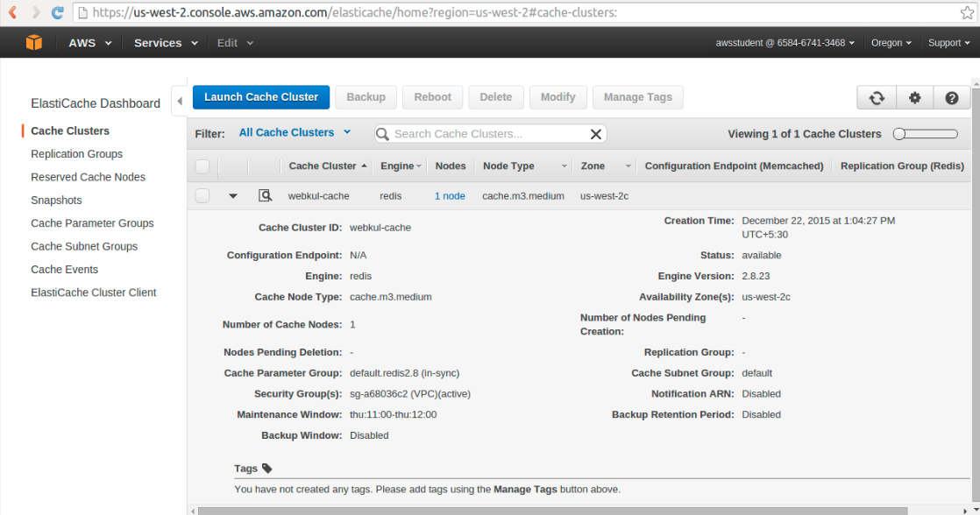Click the browser forward arrow
This screenshot has width=980, height=515.
(x=35, y=12)
